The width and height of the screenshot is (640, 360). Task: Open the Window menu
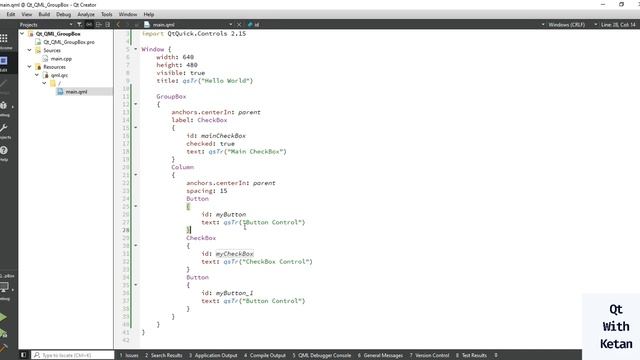coord(128,14)
